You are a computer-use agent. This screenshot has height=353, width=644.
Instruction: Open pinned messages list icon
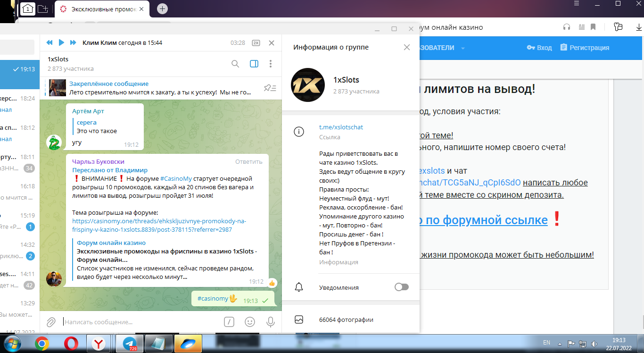pyautogui.click(x=270, y=88)
